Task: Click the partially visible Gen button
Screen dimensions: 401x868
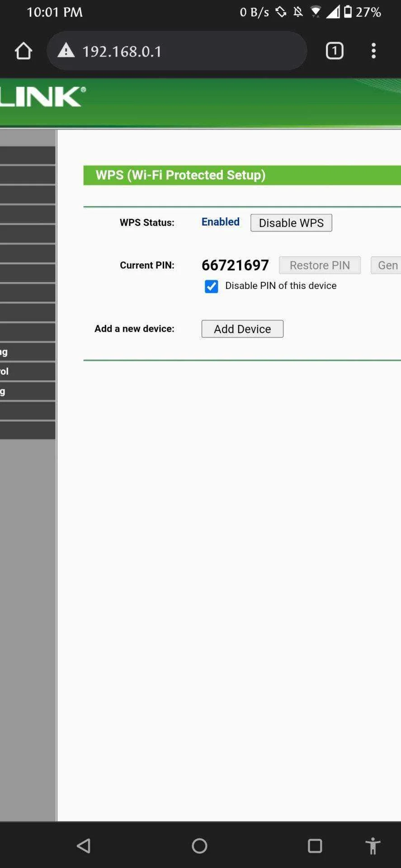Action: click(x=386, y=265)
